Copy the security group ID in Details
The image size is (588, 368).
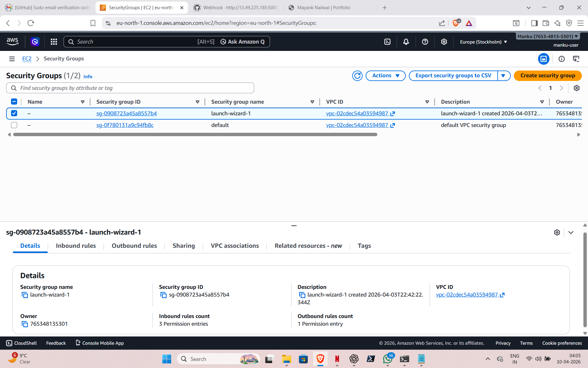tap(164, 295)
